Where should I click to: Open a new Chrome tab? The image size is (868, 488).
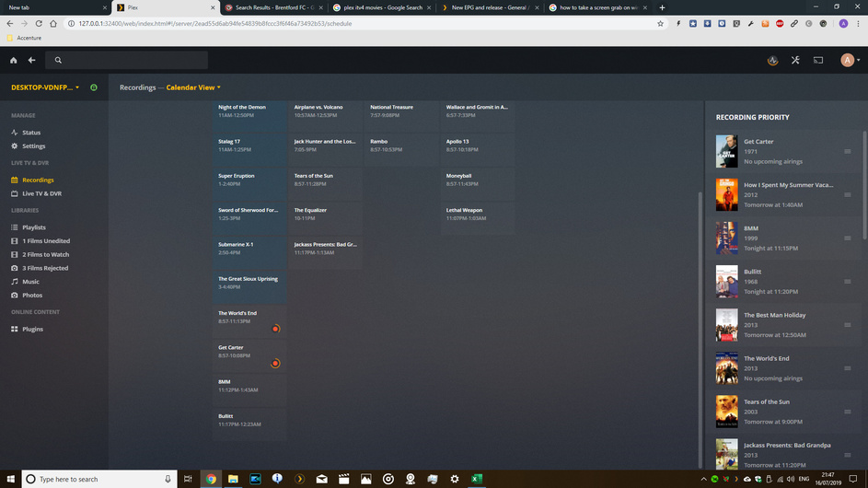(x=662, y=7)
